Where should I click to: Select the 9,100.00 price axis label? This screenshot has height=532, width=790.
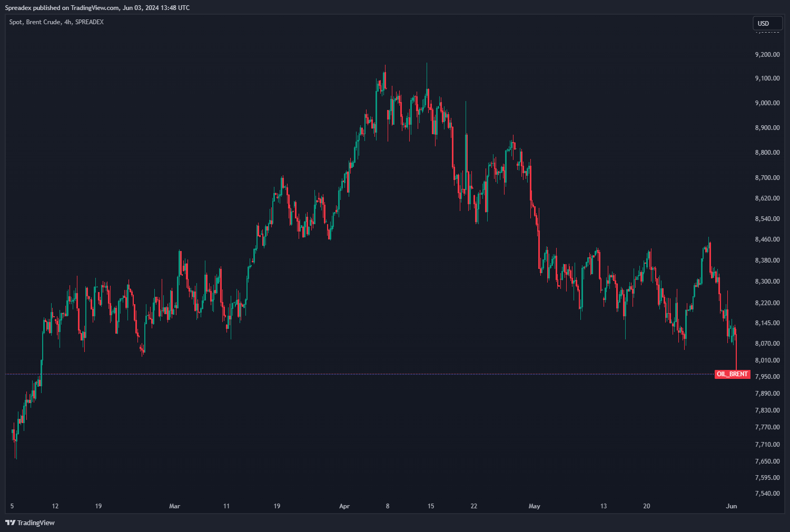(767, 78)
